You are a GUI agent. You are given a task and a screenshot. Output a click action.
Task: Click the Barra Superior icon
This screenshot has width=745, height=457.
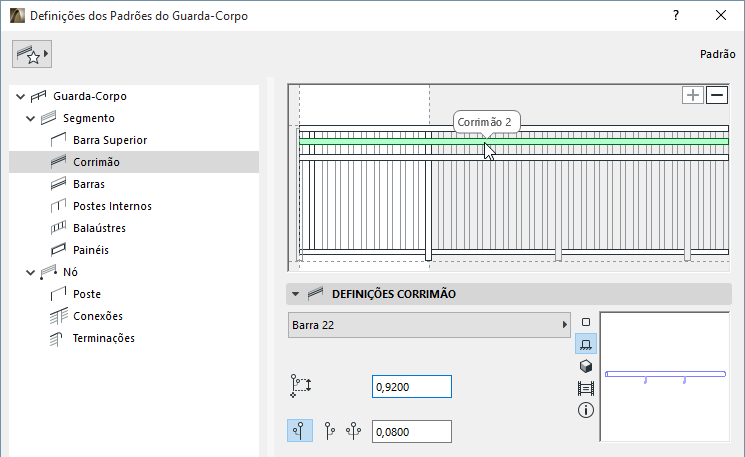pyautogui.click(x=58, y=140)
